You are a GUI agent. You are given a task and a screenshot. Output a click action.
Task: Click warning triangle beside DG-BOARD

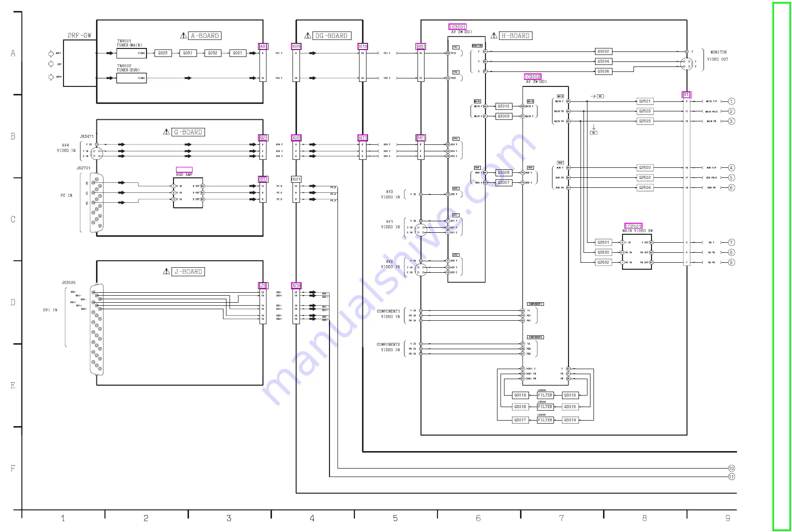[x=308, y=36]
